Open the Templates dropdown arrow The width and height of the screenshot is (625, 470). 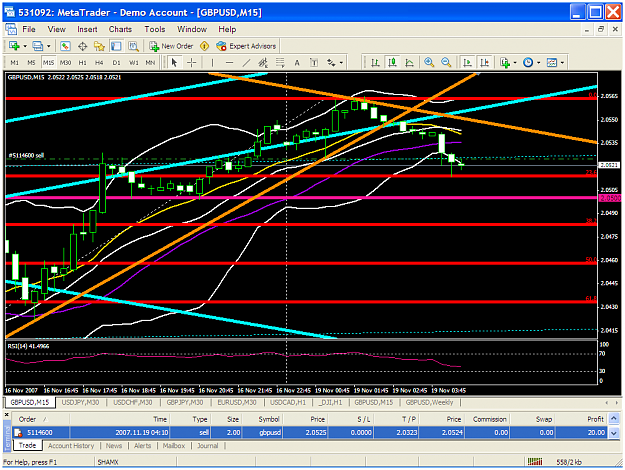point(562,63)
